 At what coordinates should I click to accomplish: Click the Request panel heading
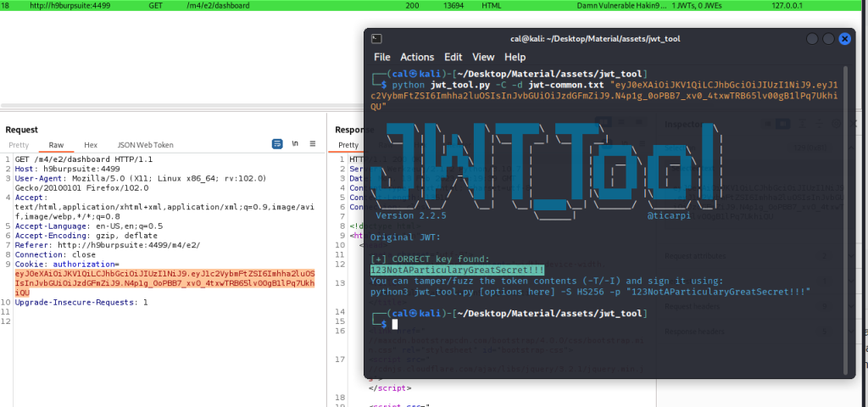click(x=21, y=130)
